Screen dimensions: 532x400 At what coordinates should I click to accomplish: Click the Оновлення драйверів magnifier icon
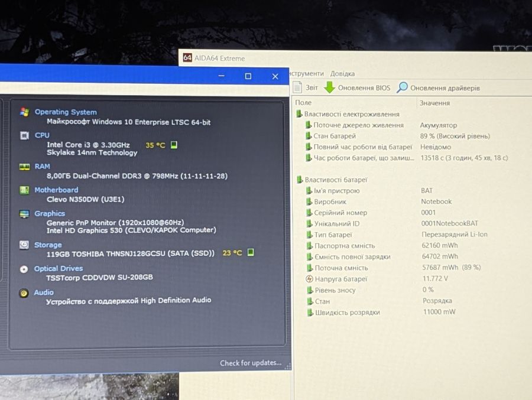[x=402, y=87]
